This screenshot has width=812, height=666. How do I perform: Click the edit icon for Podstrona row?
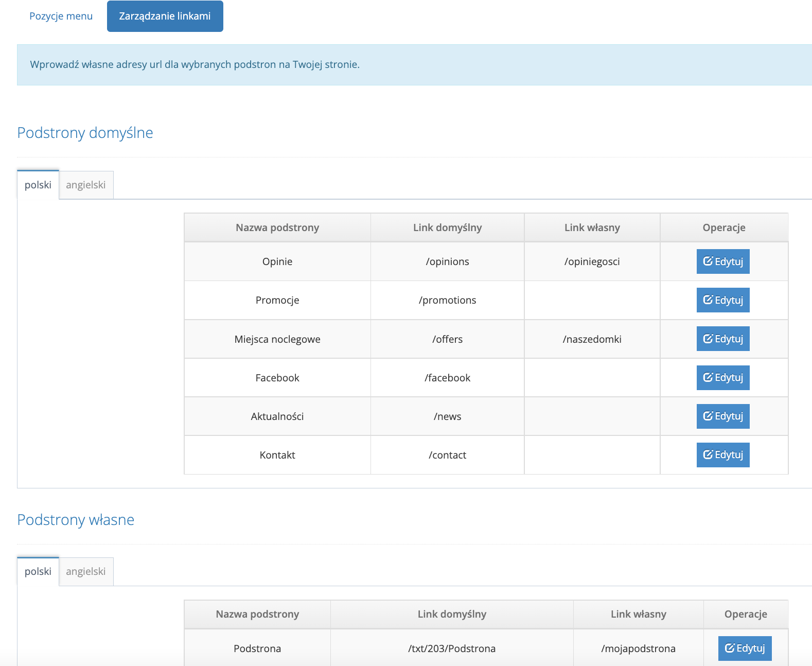click(x=730, y=649)
